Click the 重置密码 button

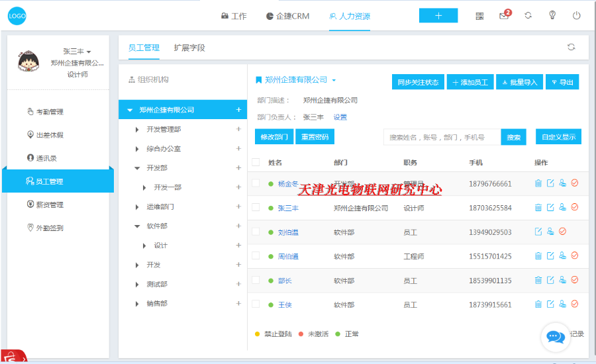[315, 137]
